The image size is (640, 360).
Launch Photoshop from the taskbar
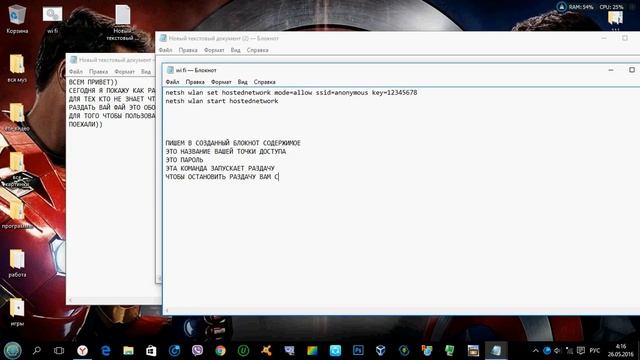358,350
